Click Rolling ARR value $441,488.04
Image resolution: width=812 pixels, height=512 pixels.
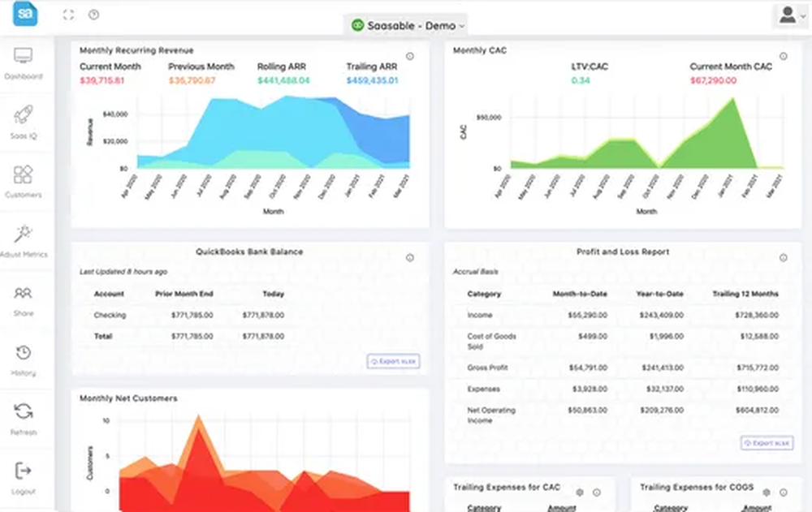[x=283, y=80]
